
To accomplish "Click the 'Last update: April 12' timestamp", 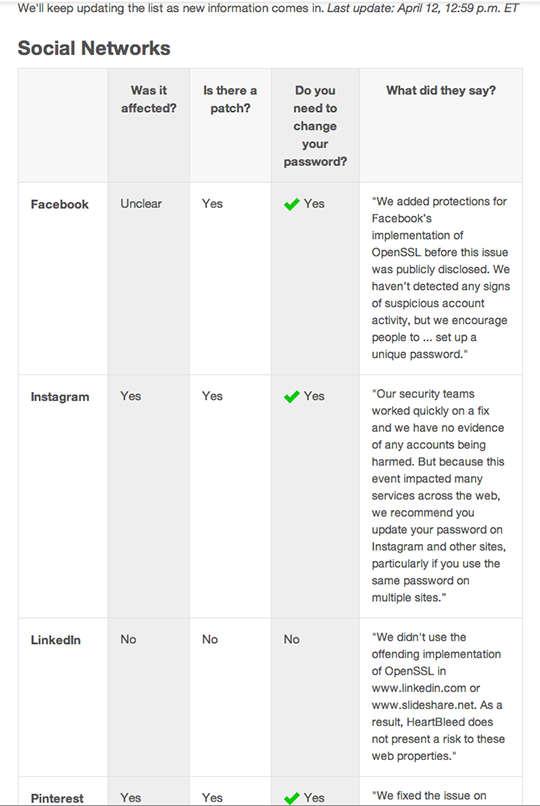I will click(423, 8).
